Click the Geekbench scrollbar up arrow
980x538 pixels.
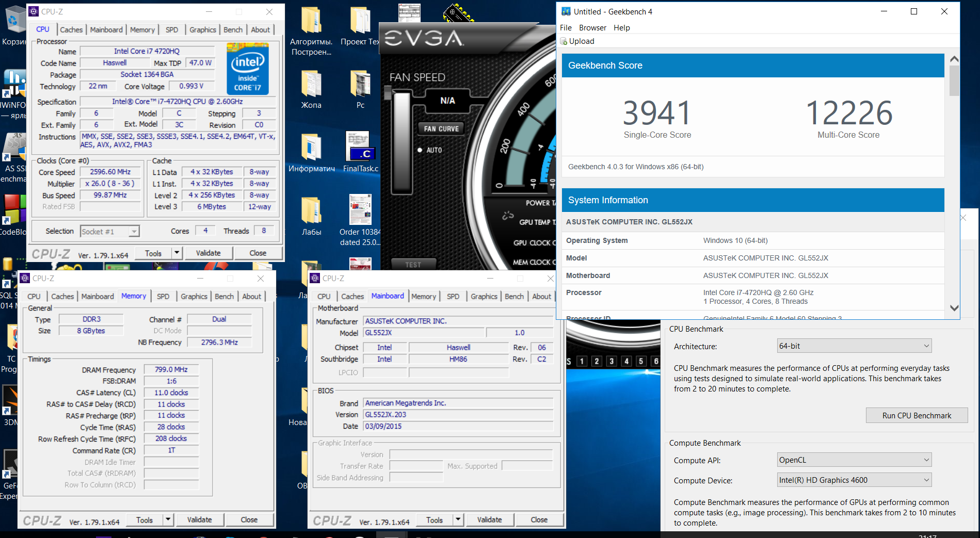(x=954, y=59)
